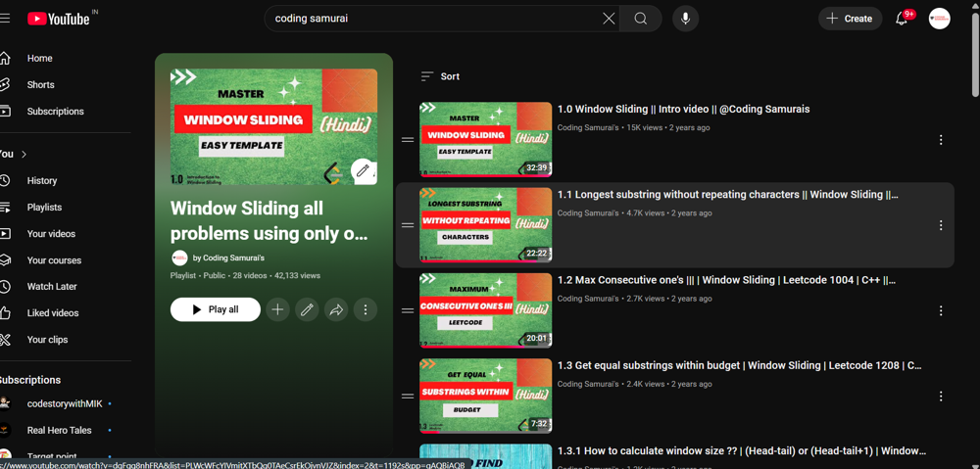Image resolution: width=980 pixels, height=469 pixels.
Task: Click the 1.2 Max Consecutive one's thumbnail
Action: click(x=485, y=310)
